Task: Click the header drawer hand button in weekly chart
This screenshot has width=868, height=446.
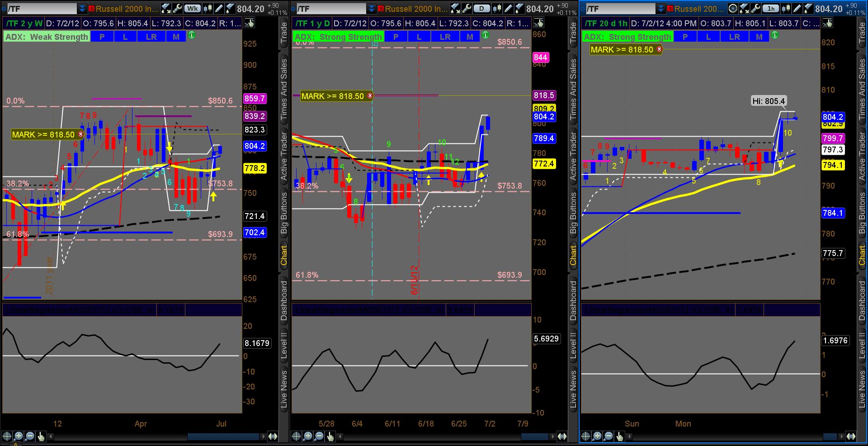Action: coord(249,23)
